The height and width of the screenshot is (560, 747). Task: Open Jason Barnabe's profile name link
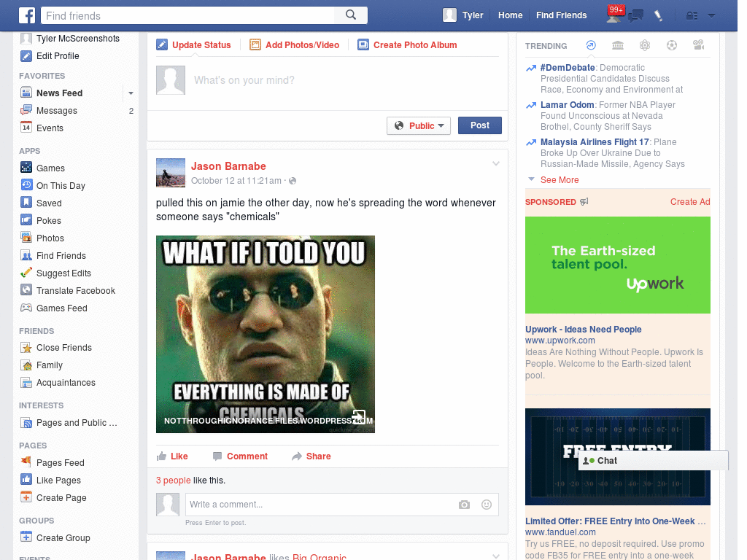[x=228, y=166]
